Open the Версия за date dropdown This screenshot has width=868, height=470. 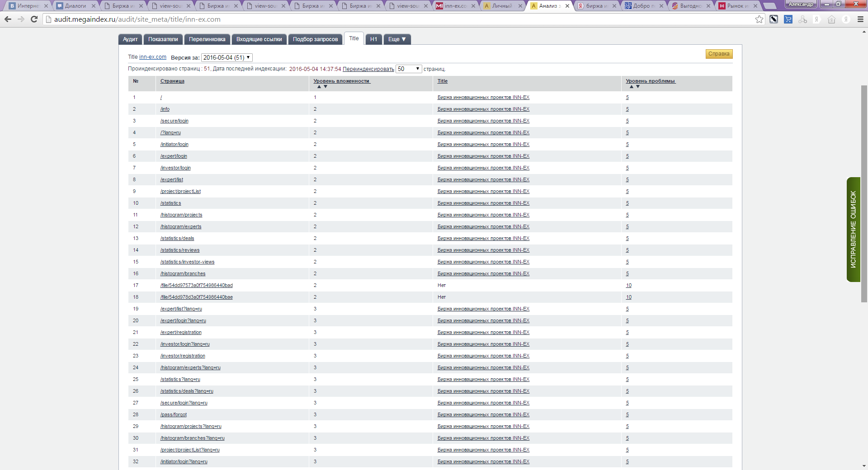coord(226,57)
